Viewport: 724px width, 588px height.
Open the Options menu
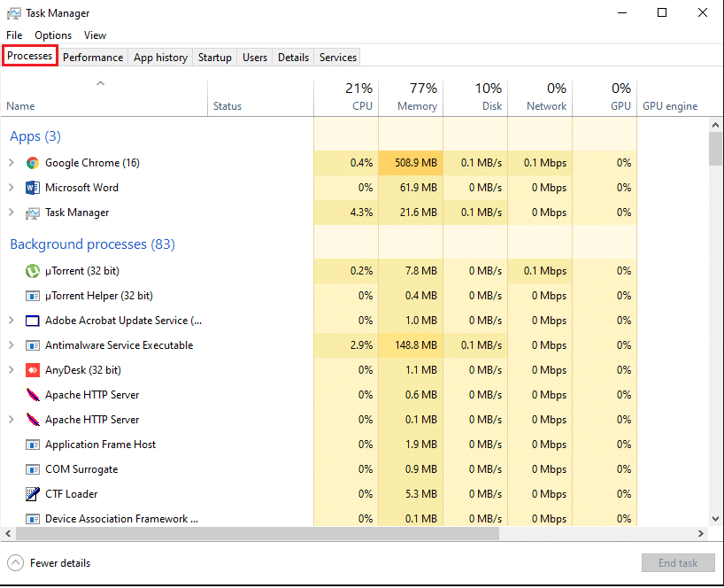point(53,35)
